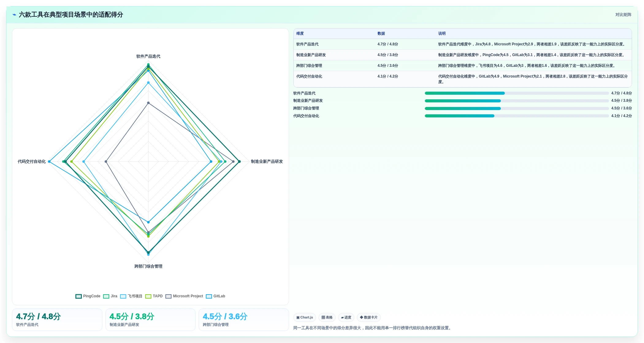Click the 对比矩阵 label in header
This screenshot has width=644, height=343.
[623, 15]
